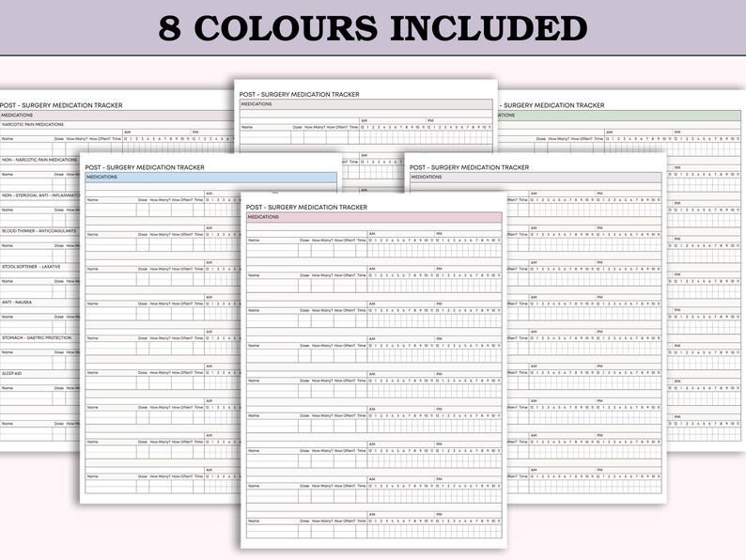This screenshot has height=560, width=746.
Task: Click the "NON - STEROIDAL ANTI - INFLAMMATO" label
Action: (x=40, y=195)
